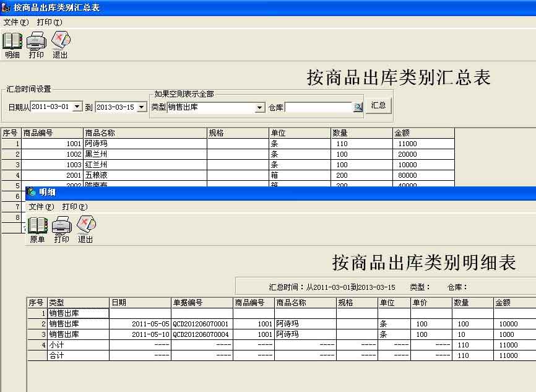The width and height of the screenshot is (536, 392).
Task: Click the 退出 exit icon in summary window
Action: pos(60,41)
